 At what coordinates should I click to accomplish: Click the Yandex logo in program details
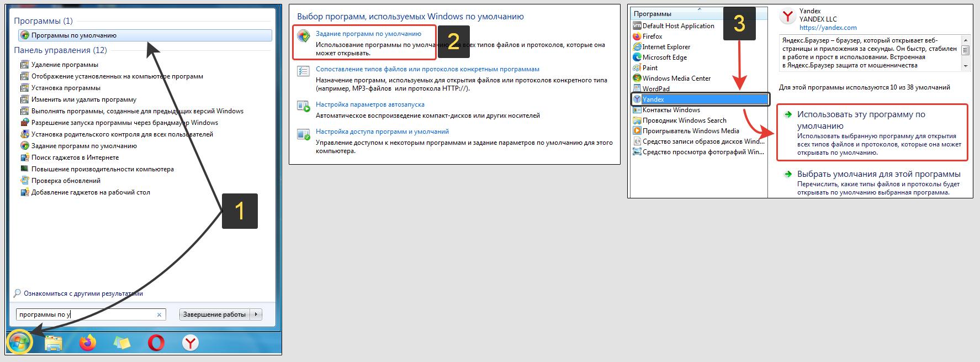787,17
